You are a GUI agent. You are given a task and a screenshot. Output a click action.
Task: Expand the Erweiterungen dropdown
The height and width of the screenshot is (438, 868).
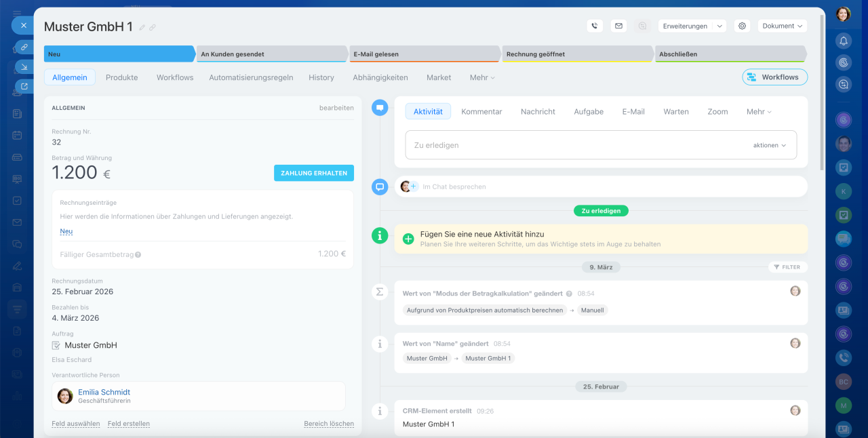pos(692,26)
